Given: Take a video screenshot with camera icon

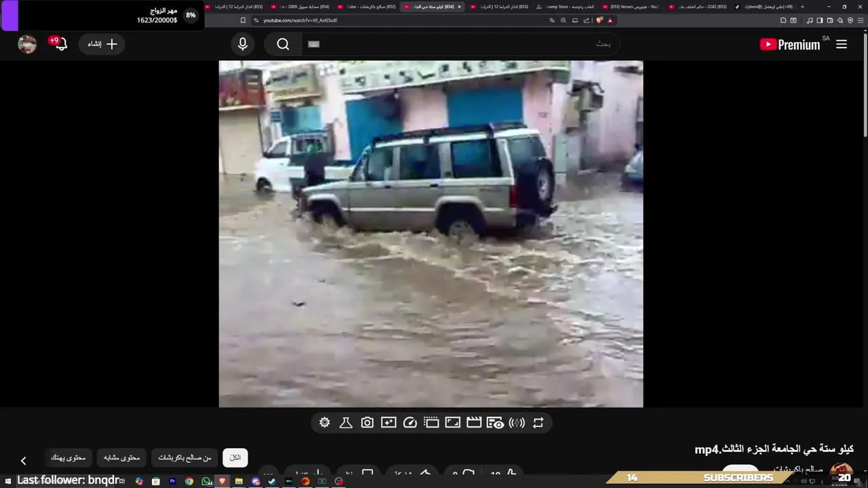Looking at the screenshot, I should [368, 423].
